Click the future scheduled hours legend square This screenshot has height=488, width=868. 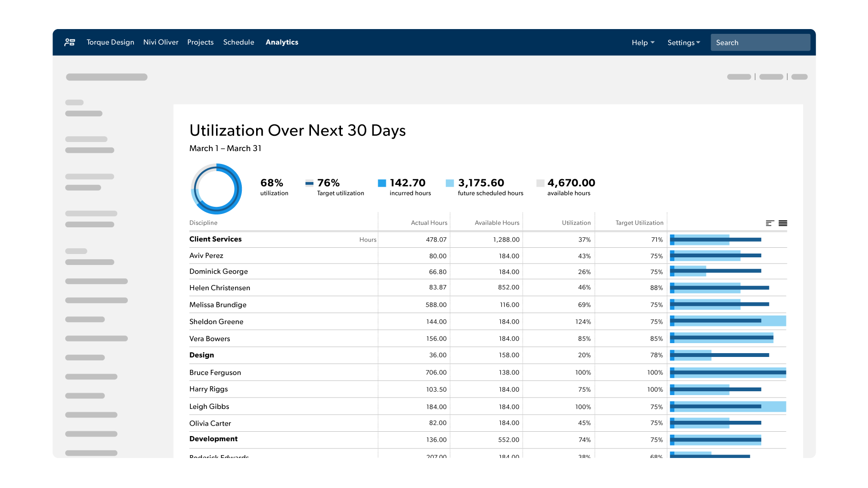click(449, 183)
